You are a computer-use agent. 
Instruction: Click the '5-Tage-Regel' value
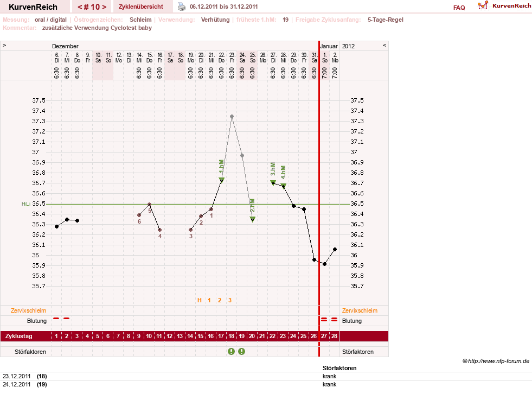[386, 20]
